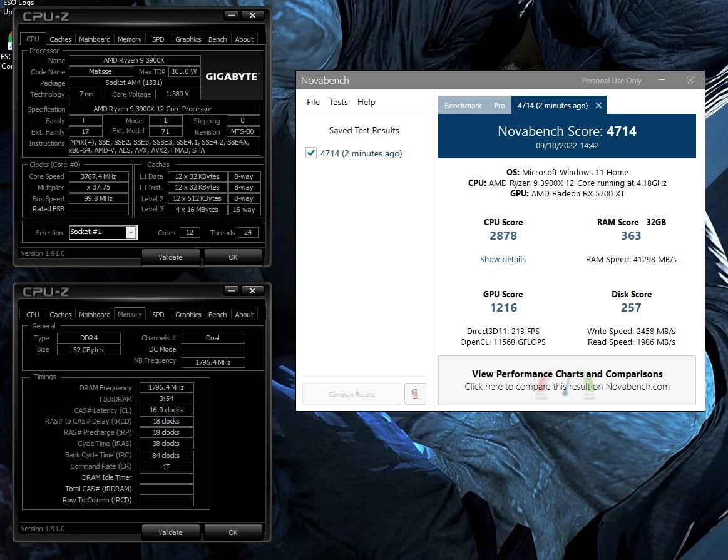Viewport: 728px width, 560px height.
Task: Click the Compare Results button
Action: coord(351,394)
